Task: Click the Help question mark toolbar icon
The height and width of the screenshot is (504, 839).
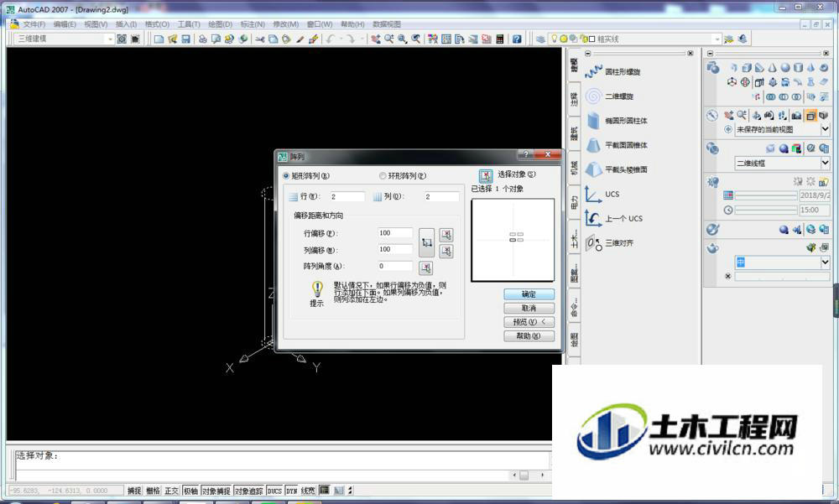Action: [x=516, y=39]
